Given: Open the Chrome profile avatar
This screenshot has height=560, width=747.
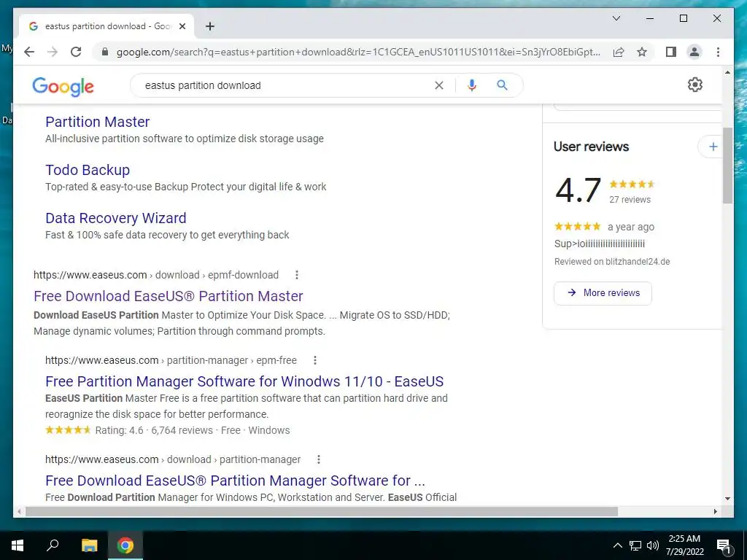Looking at the screenshot, I should (x=694, y=52).
